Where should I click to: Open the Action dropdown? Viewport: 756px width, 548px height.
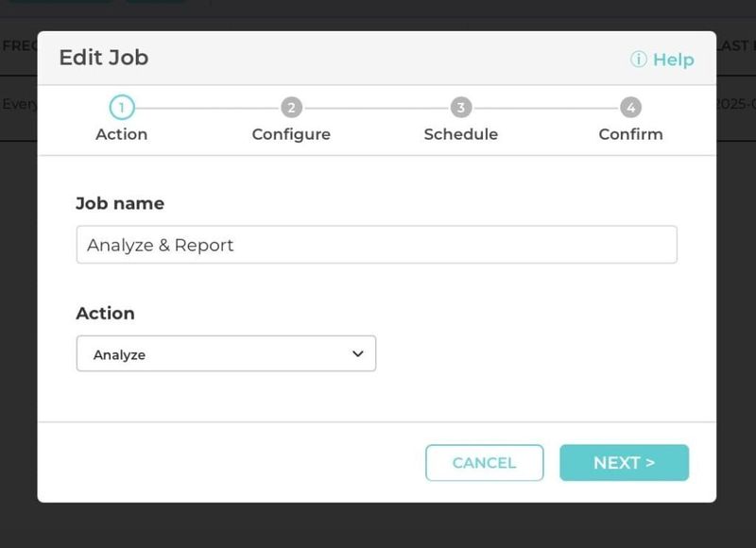click(x=226, y=353)
